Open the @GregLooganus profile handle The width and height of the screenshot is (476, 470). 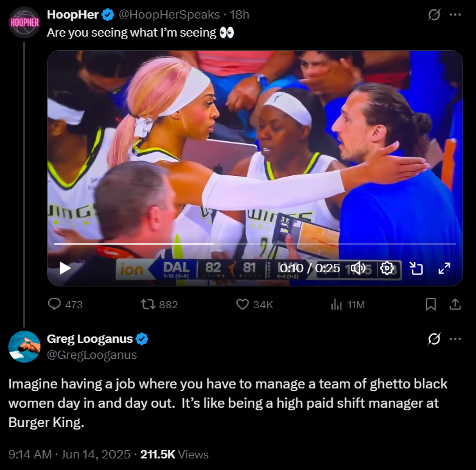(x=92, y=354)
